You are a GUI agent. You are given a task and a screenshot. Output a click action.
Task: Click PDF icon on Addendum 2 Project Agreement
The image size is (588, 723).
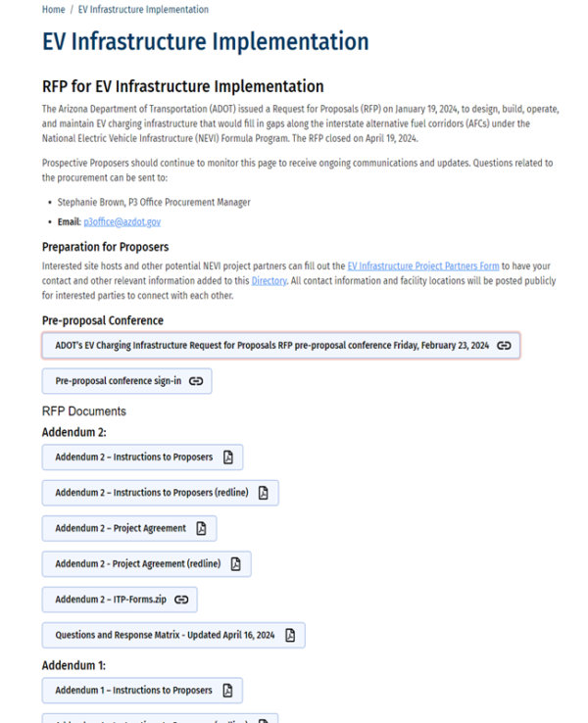(x=201, y=528)
